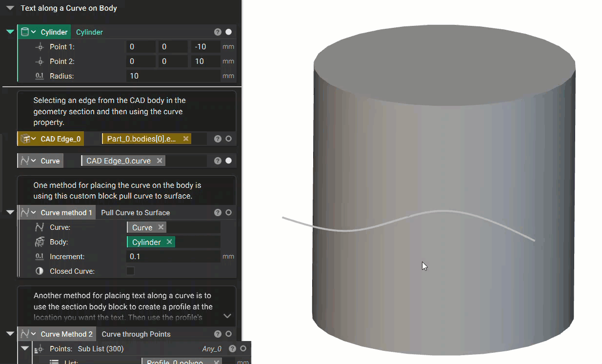Edit the Point 2 Z value of 10

(x=205, y=61)
